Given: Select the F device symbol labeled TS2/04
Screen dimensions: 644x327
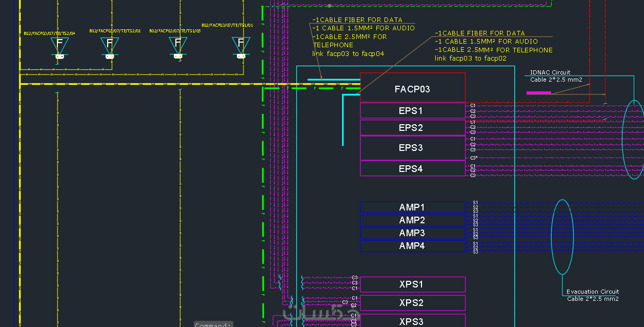Looking at the screenshot, I should point(59,46).
